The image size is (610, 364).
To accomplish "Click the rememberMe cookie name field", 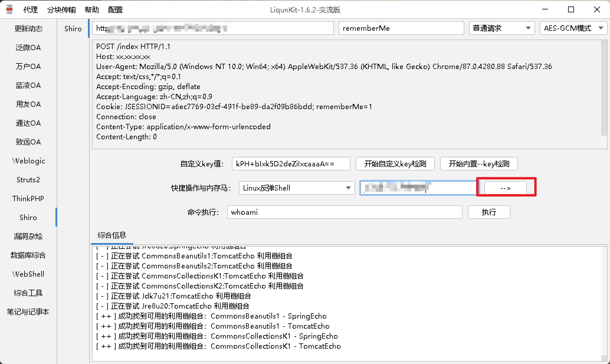I will 401,28.
